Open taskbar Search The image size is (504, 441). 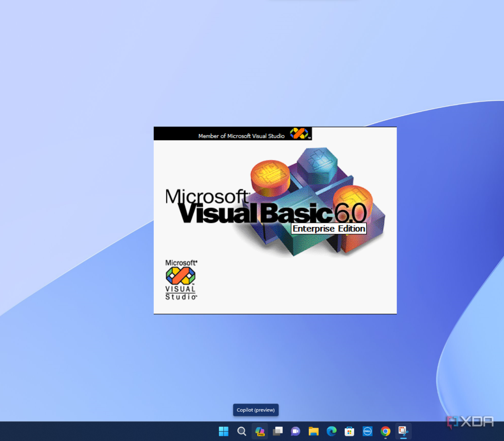(242, 431)
